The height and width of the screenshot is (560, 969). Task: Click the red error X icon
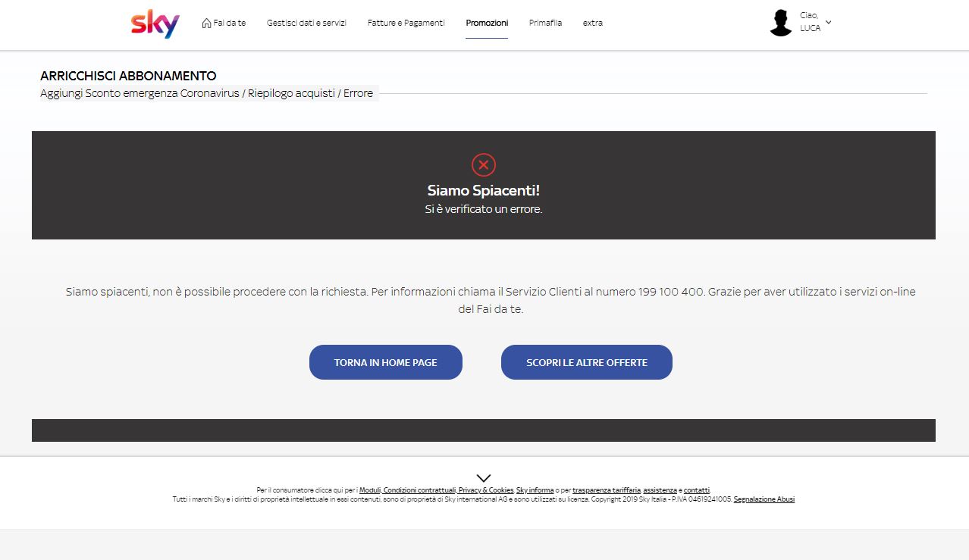(x=484, y=164)
